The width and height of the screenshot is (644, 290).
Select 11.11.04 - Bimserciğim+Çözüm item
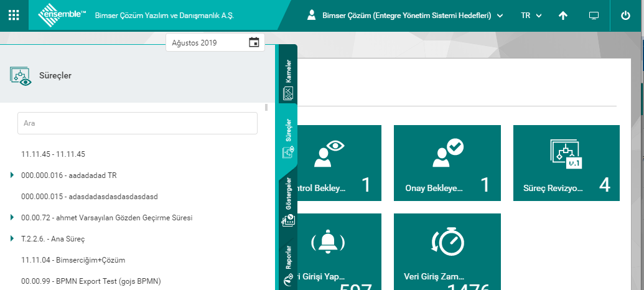tap(73, 260)
